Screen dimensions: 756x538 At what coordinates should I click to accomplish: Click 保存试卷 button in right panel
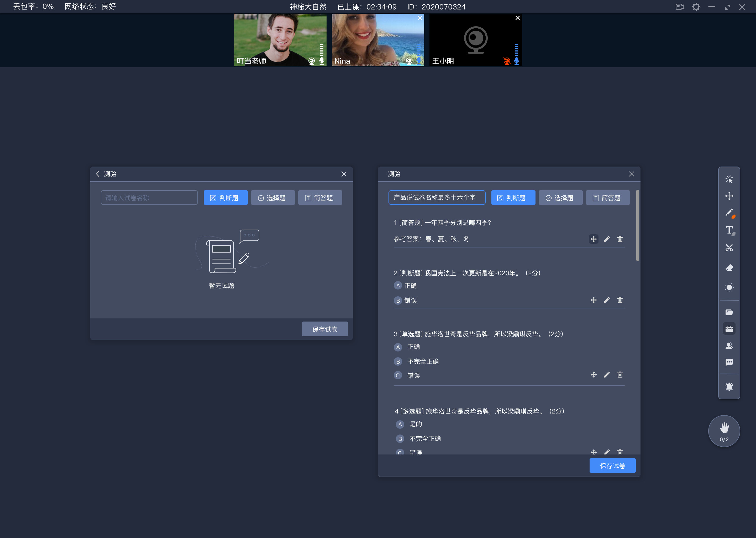(612, 465)
